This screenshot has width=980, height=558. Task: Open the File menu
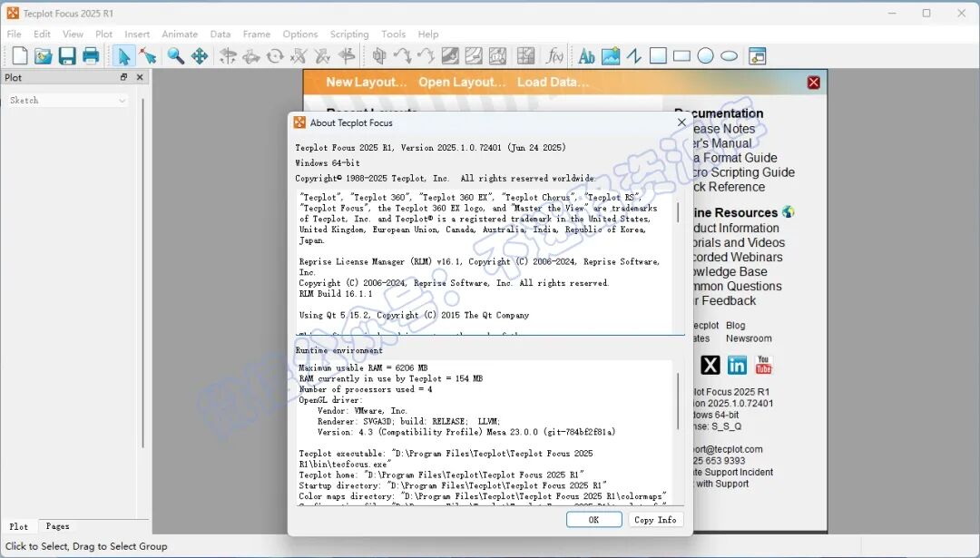(14, 34)
